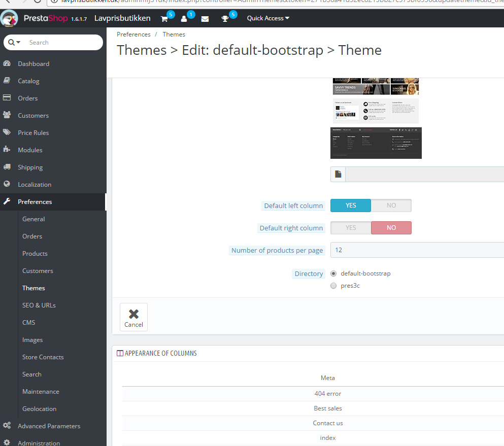Viewport: 504px width, 446px height.
Task: Open the General preferences submenu
Action: coord(33,219)
